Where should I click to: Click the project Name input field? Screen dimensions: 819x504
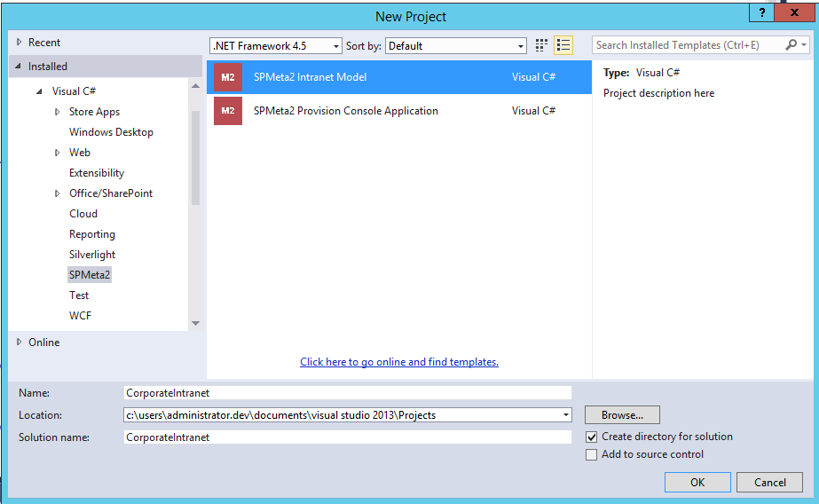click(x=347, y=393)
